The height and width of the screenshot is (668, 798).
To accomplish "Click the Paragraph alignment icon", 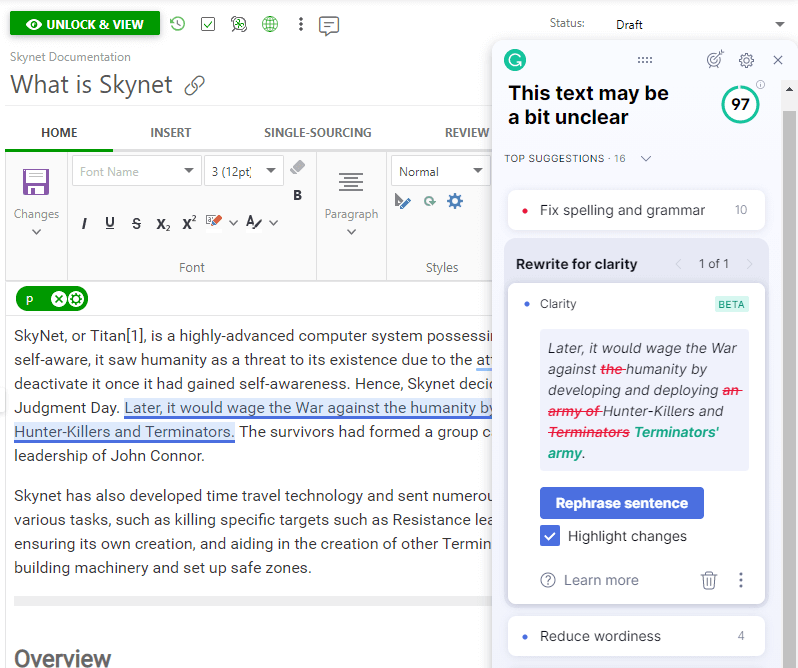I will coord(351,182).
